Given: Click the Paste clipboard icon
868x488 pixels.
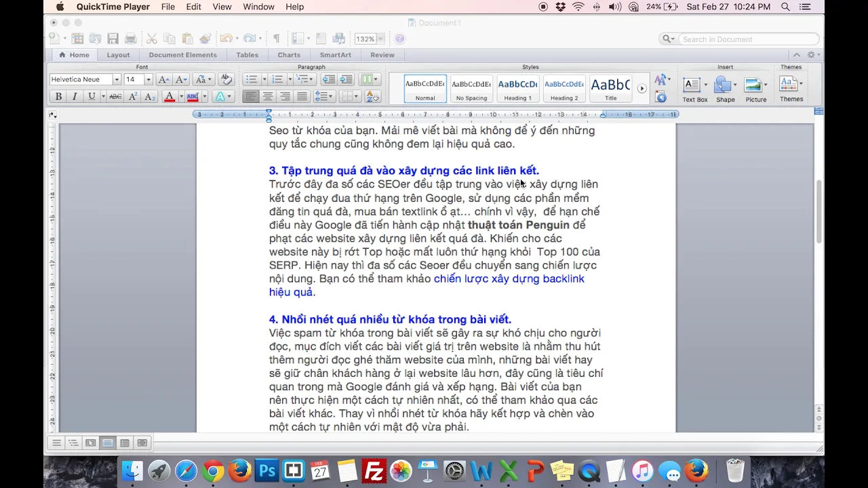Looking at the screenshot, I should pyautogui.click(x=187, y=39).
